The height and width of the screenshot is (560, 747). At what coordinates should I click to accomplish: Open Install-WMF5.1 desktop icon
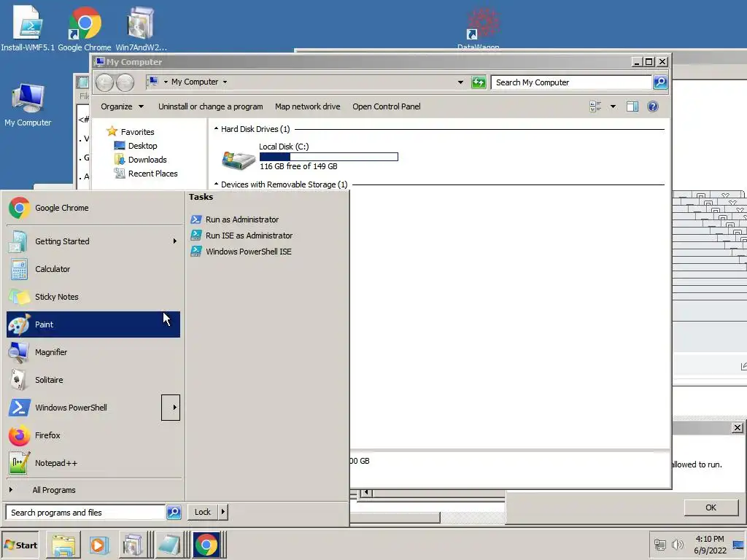[28, 28]
